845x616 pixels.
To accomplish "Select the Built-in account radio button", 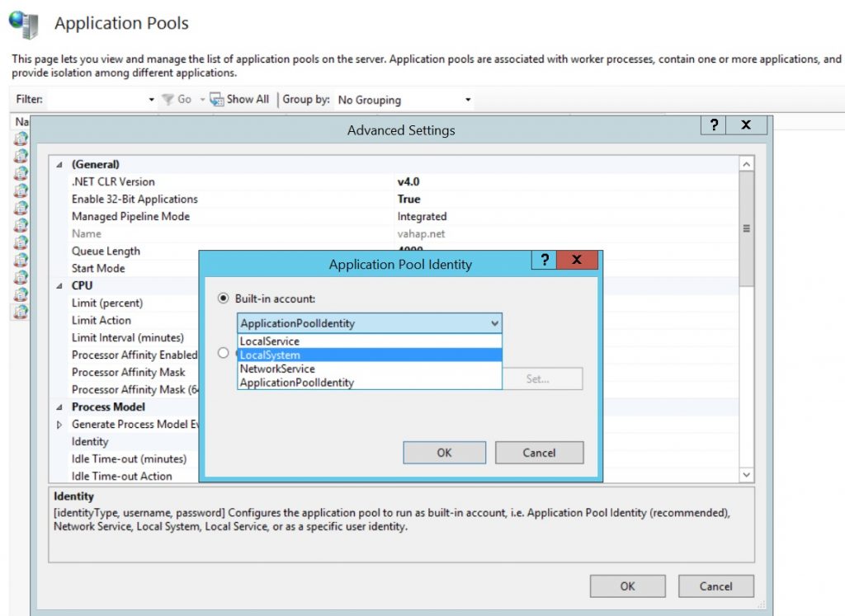I will (x=223, y=299).
